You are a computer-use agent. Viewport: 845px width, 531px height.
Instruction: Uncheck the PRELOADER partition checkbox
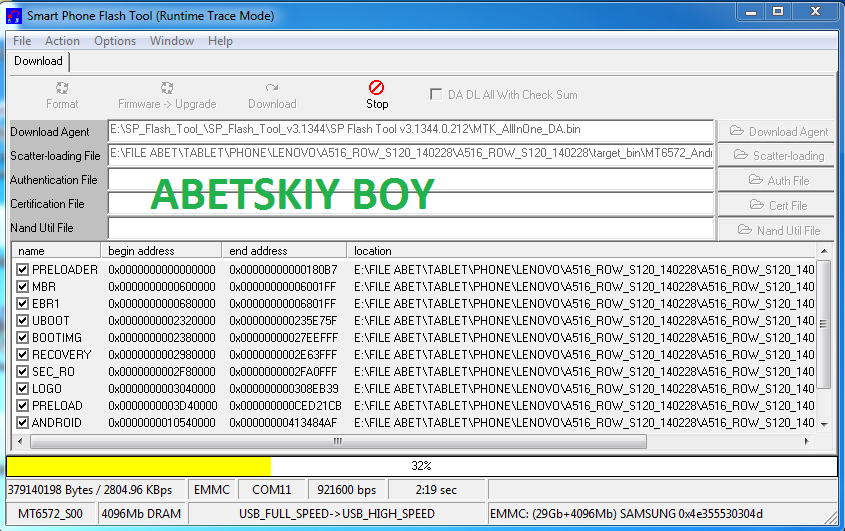point(23,270)
